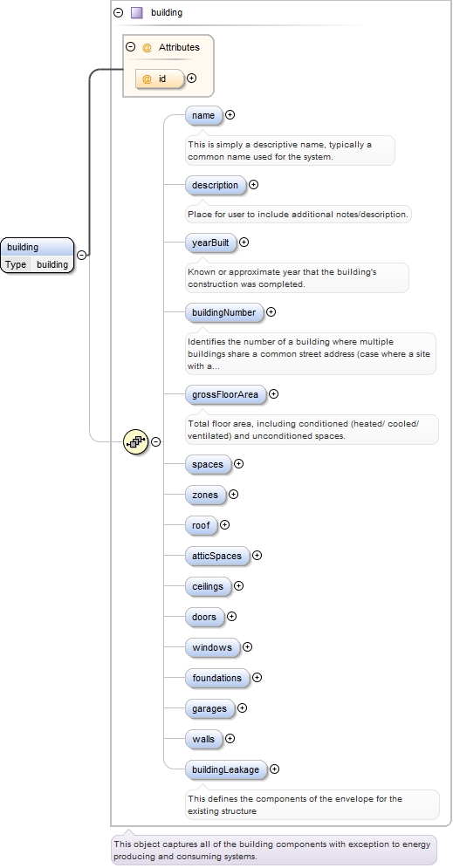Select the root building element box

(x=38, y=256)
